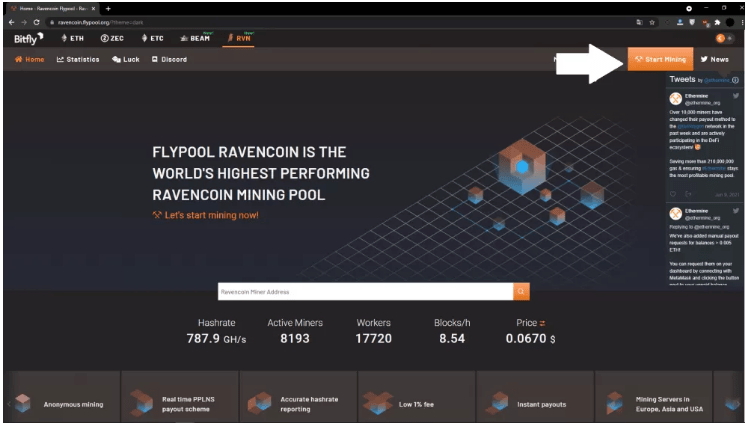The height and width of the screenshot is (423, 745).
Task: Click the browser back arrow
Action: point(10,21)
